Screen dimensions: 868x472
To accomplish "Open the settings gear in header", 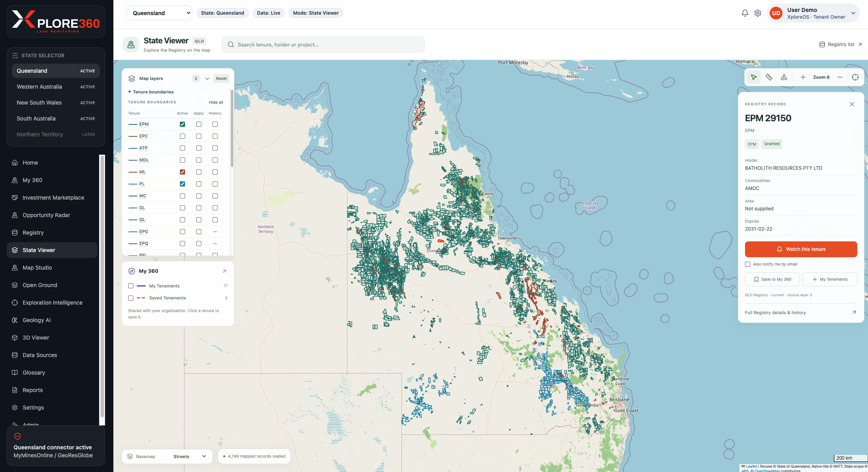I will click(x=758, y=13).
